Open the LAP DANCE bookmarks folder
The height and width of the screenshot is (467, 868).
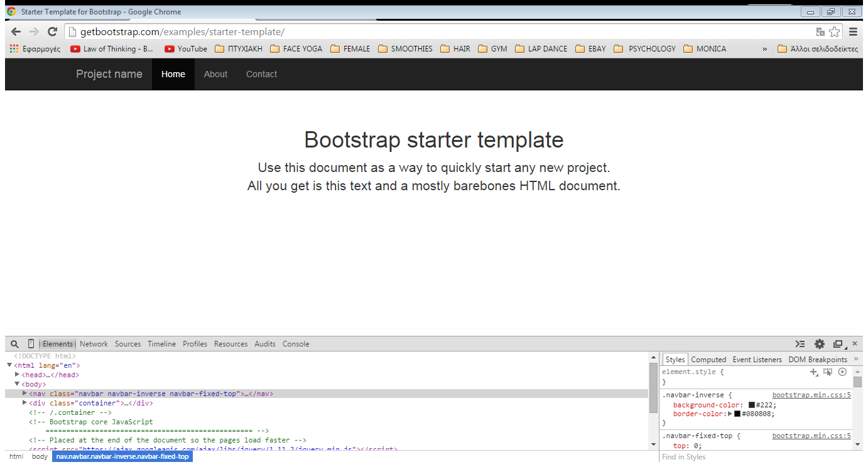(541, 49)
